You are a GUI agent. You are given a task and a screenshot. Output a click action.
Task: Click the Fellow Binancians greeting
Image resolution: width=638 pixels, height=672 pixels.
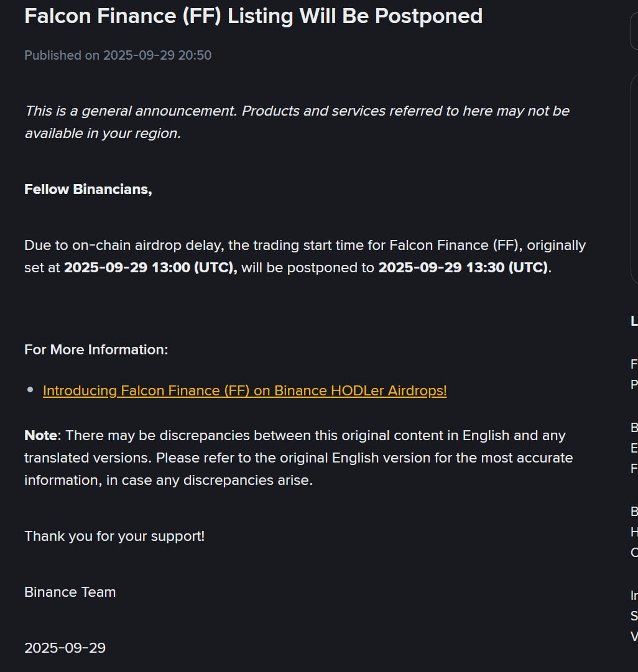(88, 190)
